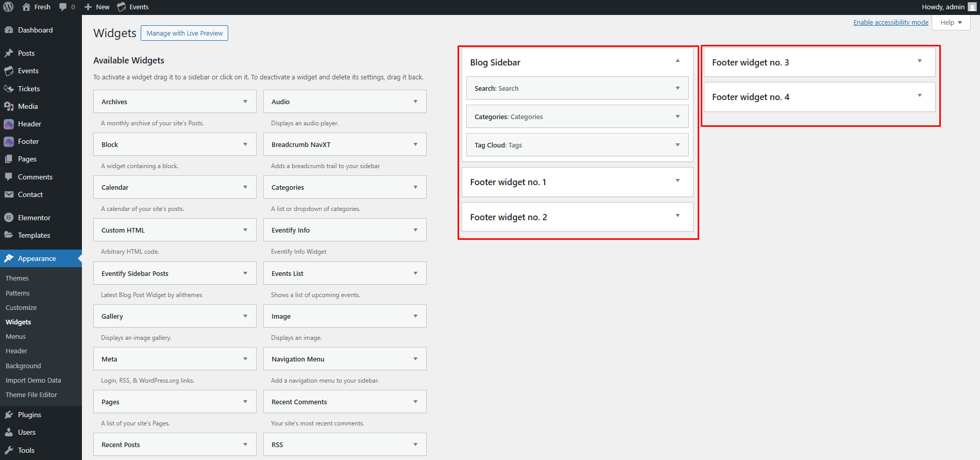The width and height of the screenshot is (980, 460).
Task: Select Themes under Appearance
Action: [x=17, y=278]
